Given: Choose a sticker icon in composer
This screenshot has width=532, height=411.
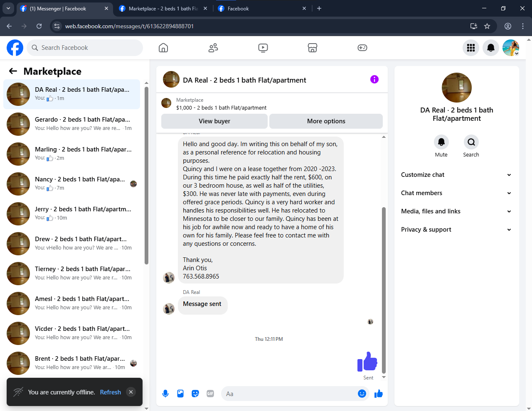Looking at the screenshot, I should coord(195,394).
